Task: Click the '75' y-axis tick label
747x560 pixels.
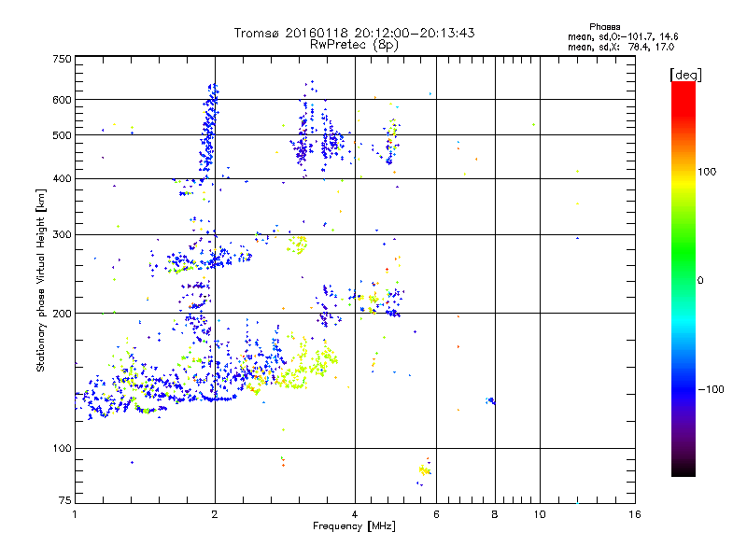Action: click(x=65, y=500)
